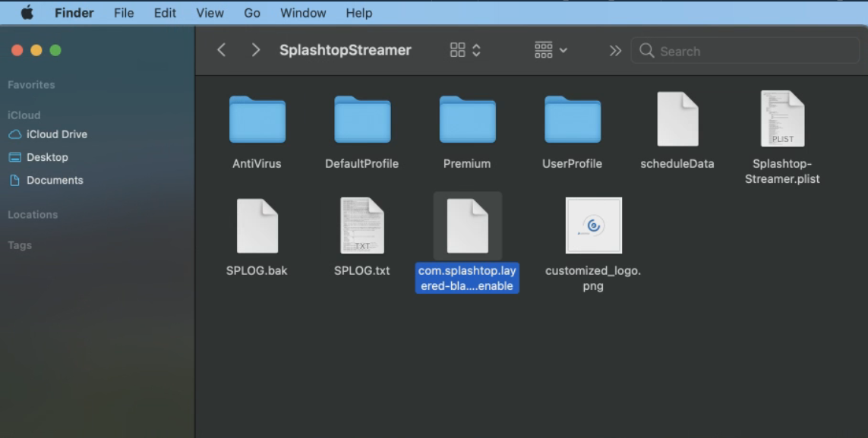
Task: Select the Splashtop-Streamer.plist file icon
Action: pos(782,119)
